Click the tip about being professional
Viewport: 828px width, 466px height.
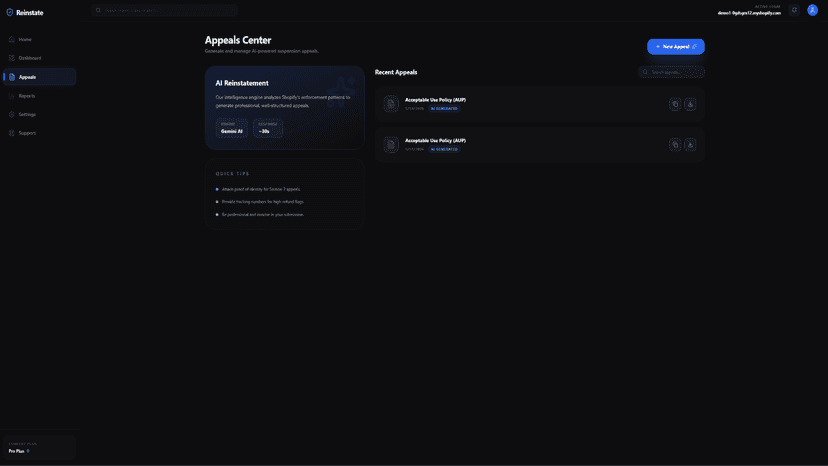click(263, 215)
